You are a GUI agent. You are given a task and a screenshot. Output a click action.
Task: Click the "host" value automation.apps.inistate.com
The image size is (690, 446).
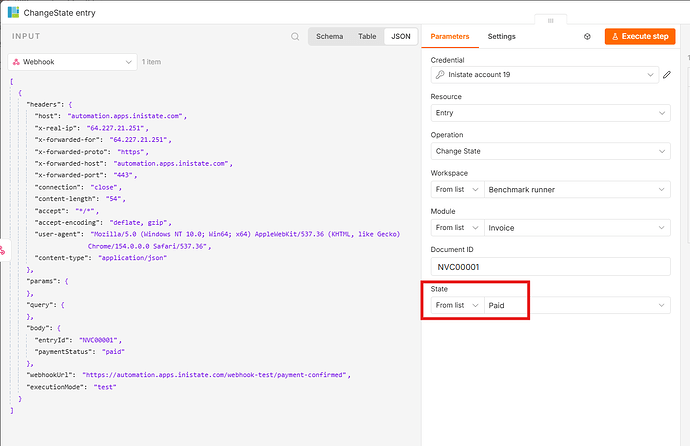pyautogui.click(x=125, y=116)
